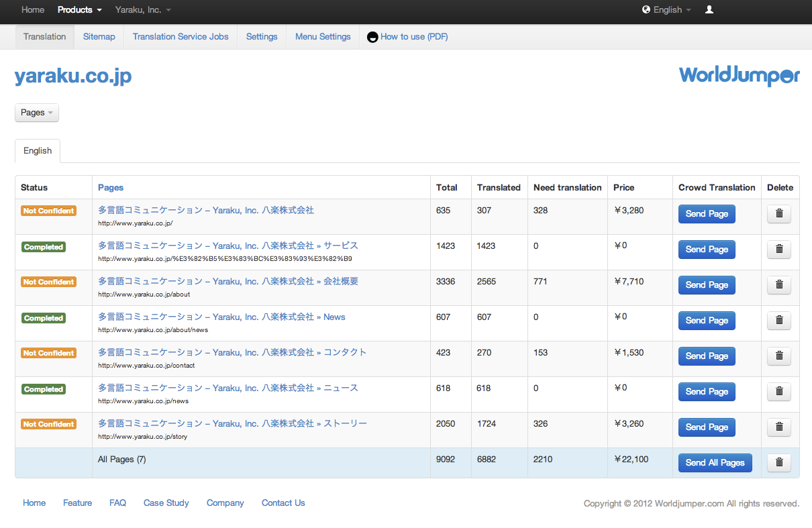Screen dimensions: 812x528
Task: Open the Case Study footer link
Action: point(166,503)
